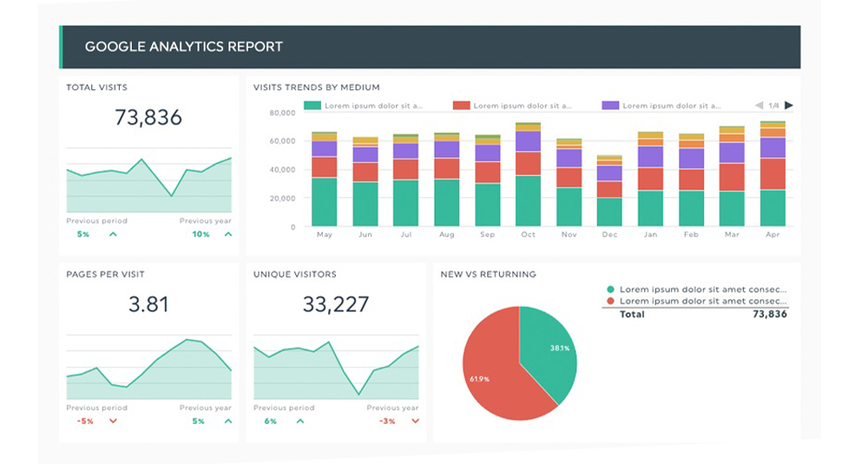The width and height of the screenshot is (868, 464).
Task: Click the Total row value 73,836 in legend
Action: point(769,314)
